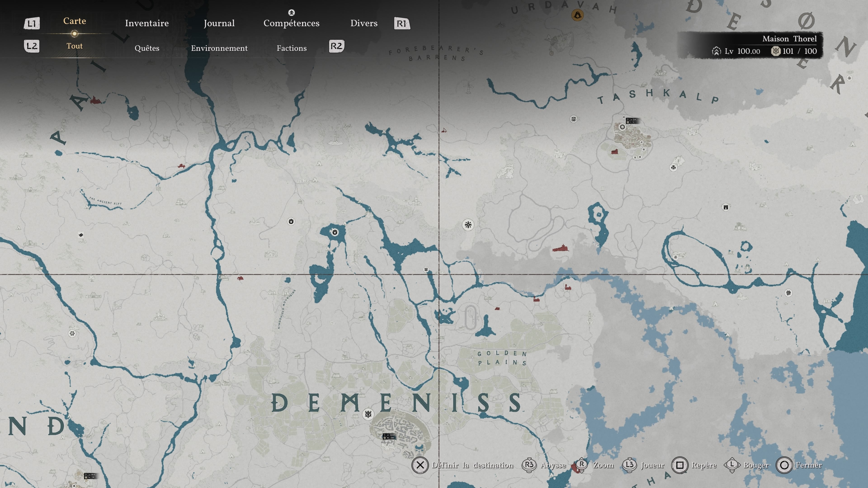The image size is (868, 488).
Task: Click the L1 shoulder button glyph
Action: (x=32, y=23)
